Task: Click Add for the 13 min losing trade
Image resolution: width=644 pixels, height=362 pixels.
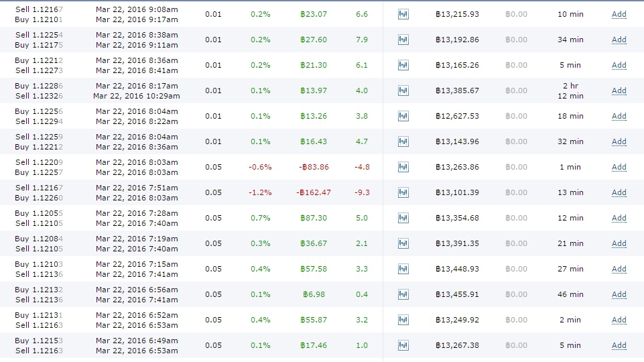Action: coord(619,192)
